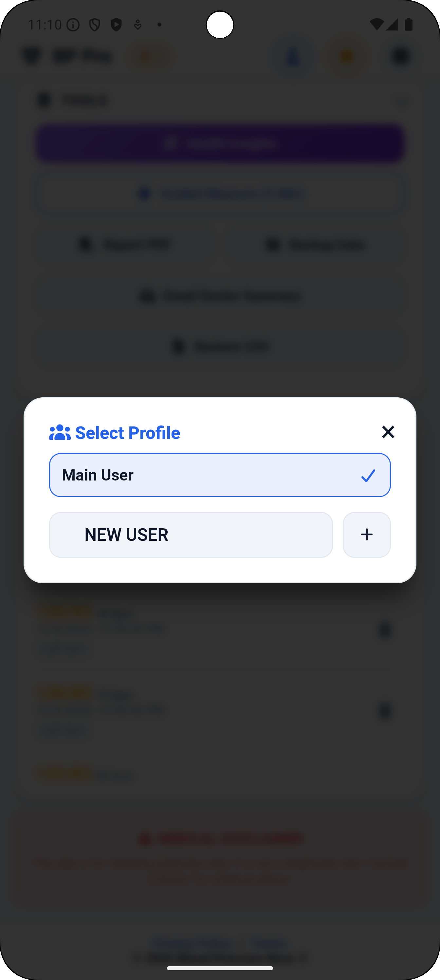Screen dimensions: 440x980
Task: Click the NEW USER name input field
Action: 191,535
